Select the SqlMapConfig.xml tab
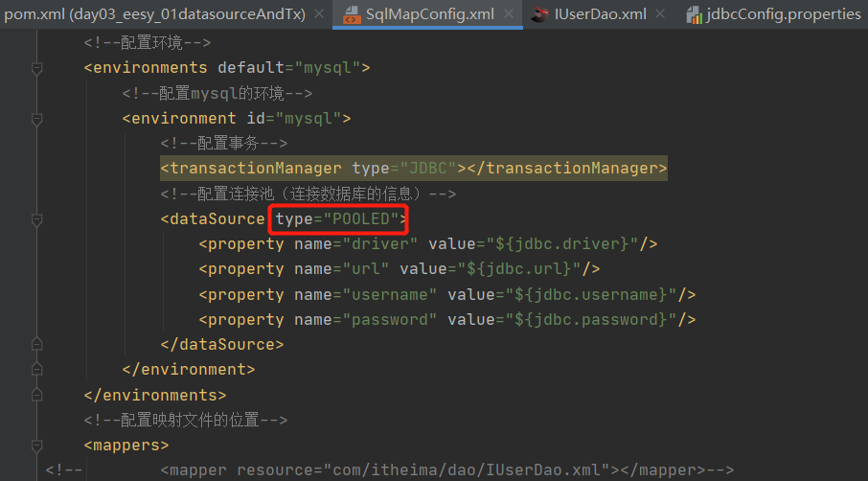Image resolution: width=868 pixels, height=481 pixels. (x=429, y=13)
